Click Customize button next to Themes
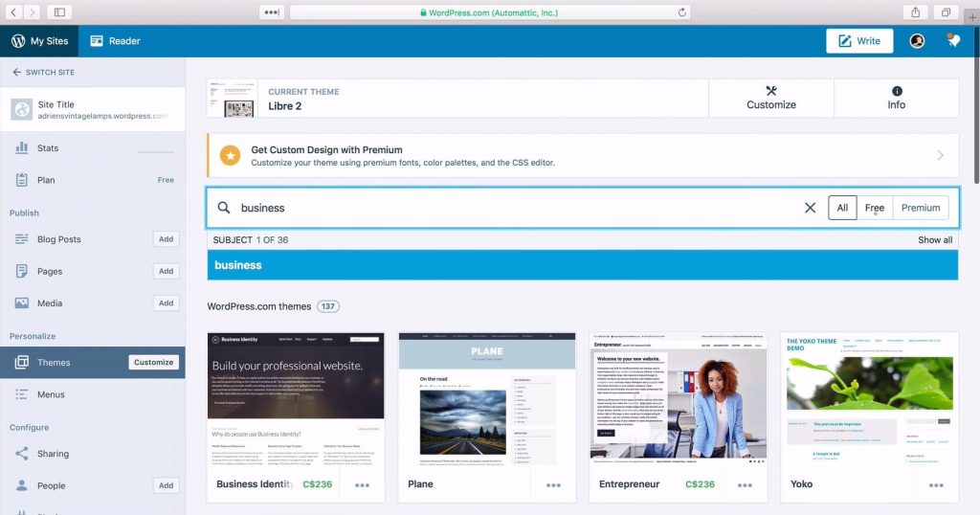The height and width of the screenshot is (515, 980). [153, 363]
